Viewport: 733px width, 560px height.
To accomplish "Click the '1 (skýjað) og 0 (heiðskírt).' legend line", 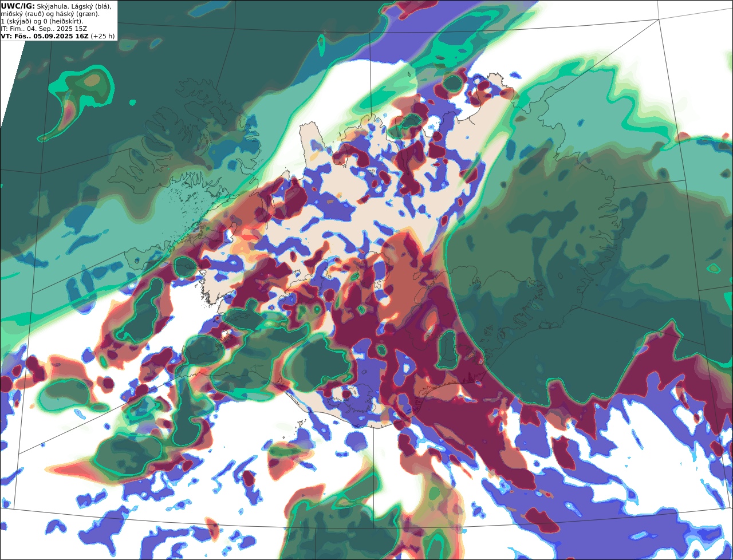I will [x=42, y=22].
